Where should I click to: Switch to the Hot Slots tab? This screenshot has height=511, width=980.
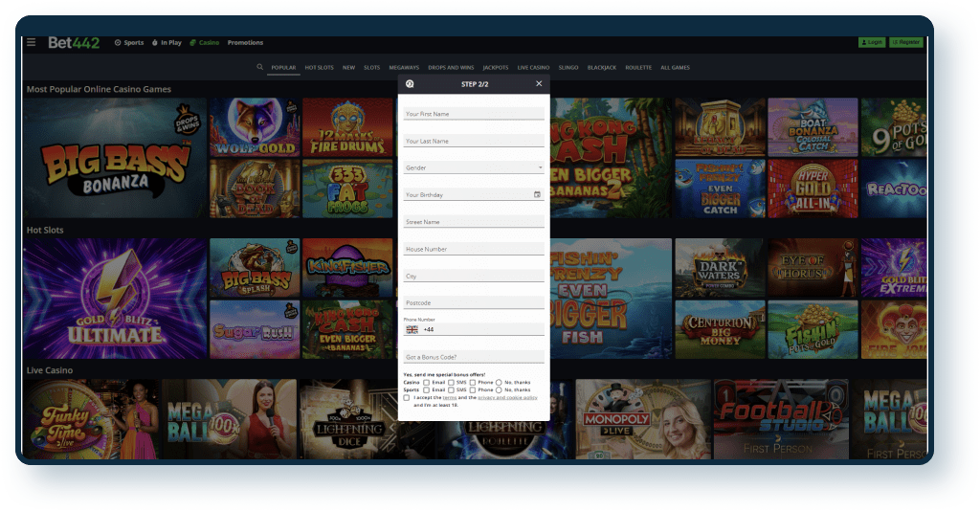point(319,68)
